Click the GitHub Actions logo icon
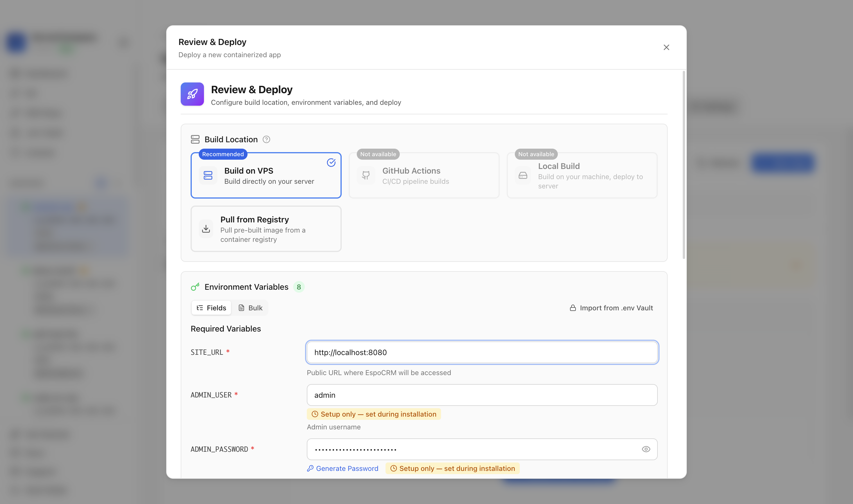Viewport: 853px width, 504px height. [366, 175]
